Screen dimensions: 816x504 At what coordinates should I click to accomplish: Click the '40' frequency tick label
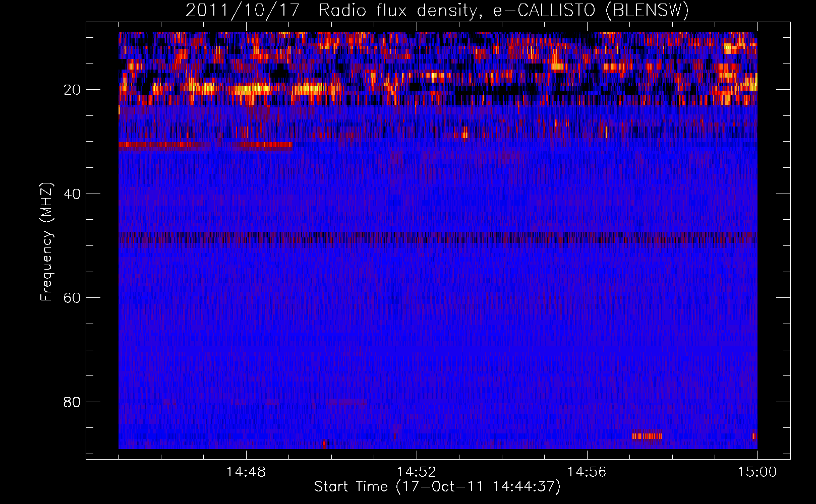73,194
